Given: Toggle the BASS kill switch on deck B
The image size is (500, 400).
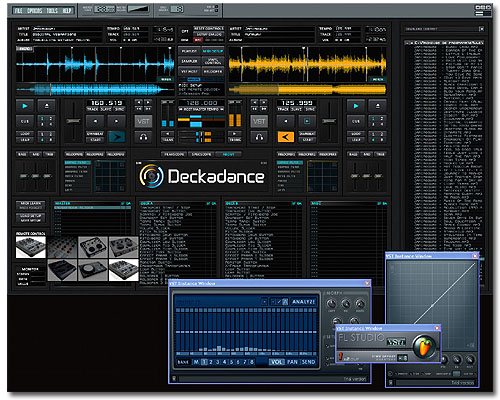Looking at the screenshot, I should tap(353, 154).
